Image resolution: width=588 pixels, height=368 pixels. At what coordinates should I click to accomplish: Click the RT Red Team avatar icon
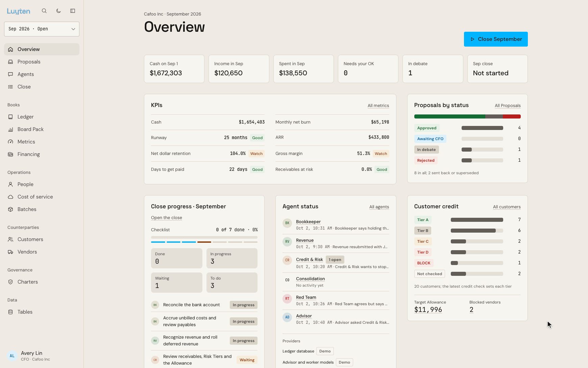pyautogui.click(x=287, y=299)
